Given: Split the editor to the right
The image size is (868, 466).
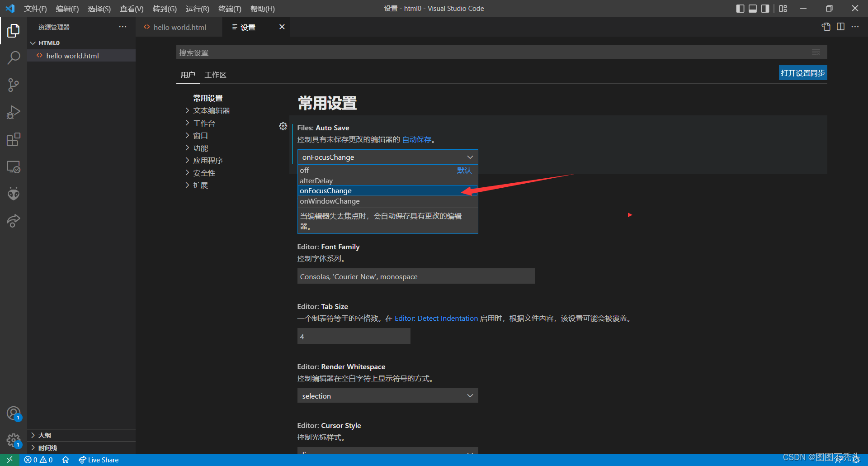Looking at the screenshot, I should coord(840,27).
